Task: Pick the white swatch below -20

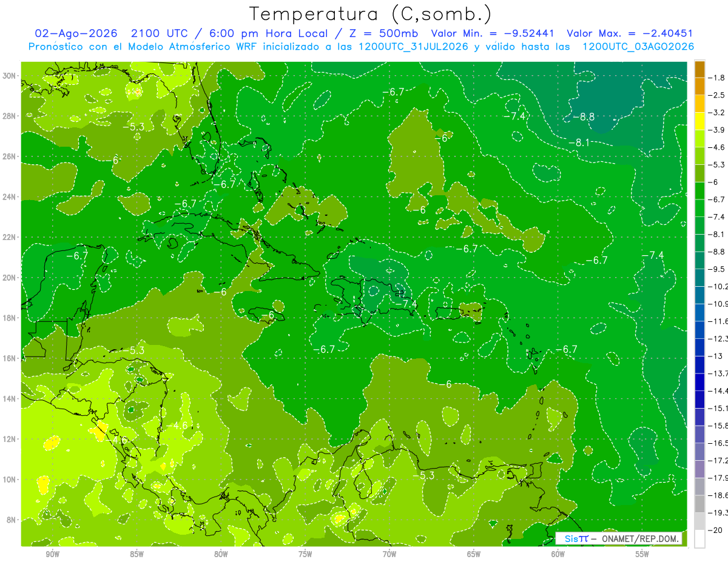Action: [x=699, y=539]
